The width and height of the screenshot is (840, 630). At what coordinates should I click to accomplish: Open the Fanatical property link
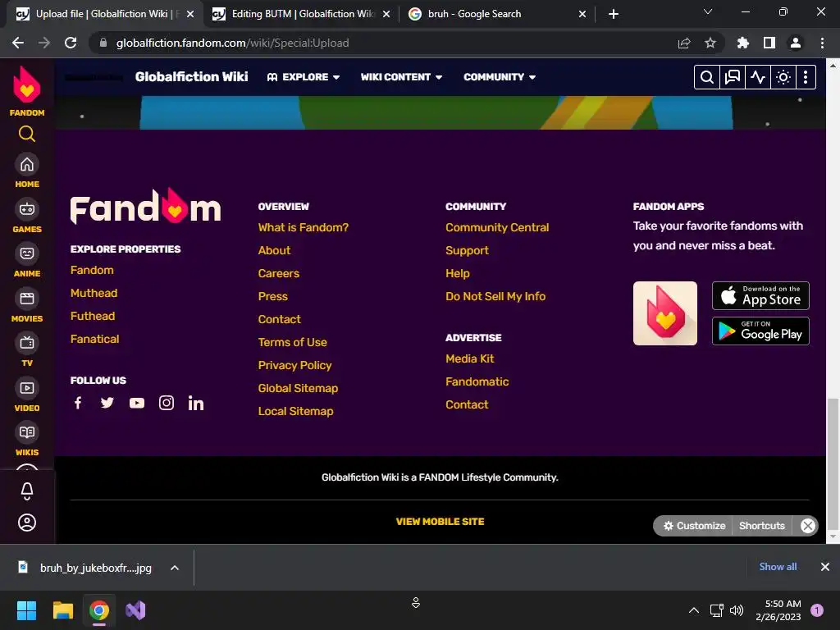(x=95, y=339)
